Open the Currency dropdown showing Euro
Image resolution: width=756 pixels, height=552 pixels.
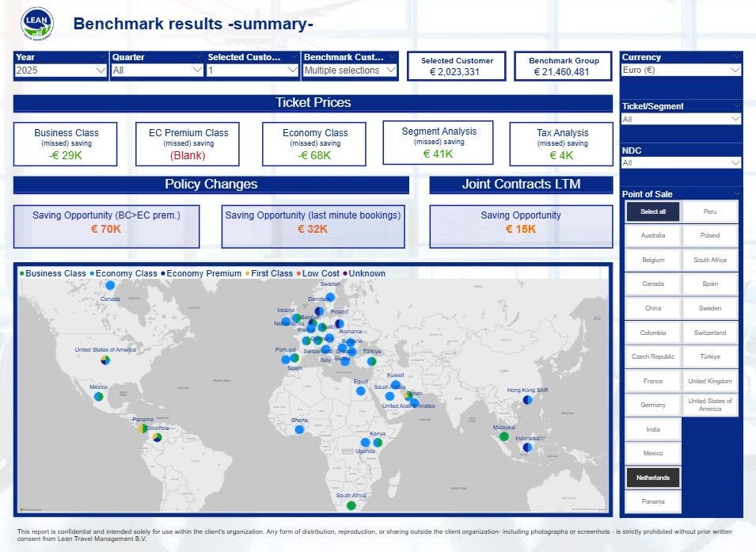(x=680, y=70)
